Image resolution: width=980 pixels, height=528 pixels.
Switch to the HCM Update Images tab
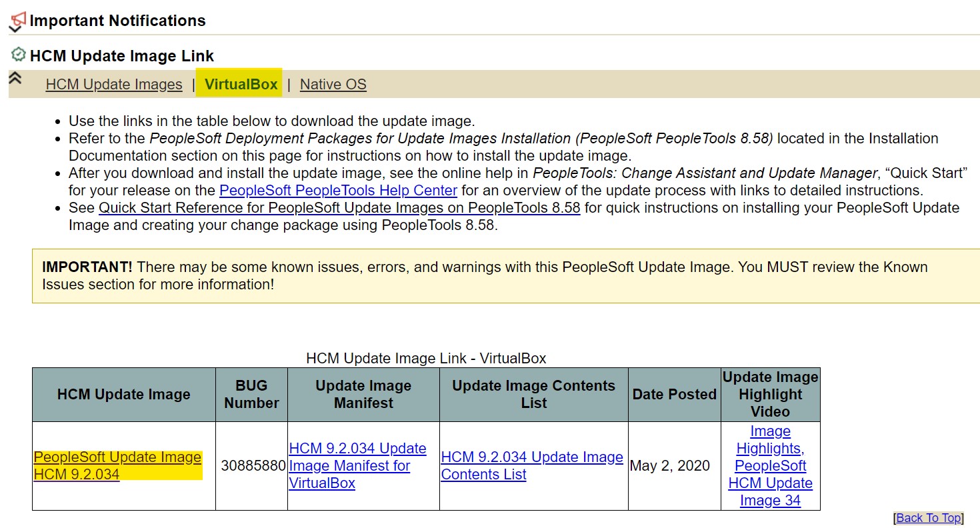(x=114, y=85)
